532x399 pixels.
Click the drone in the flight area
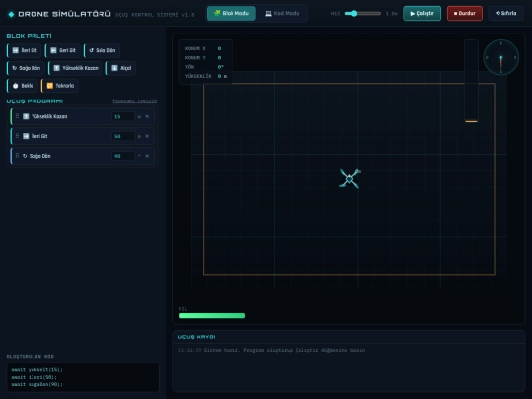[x=350, y=178]
